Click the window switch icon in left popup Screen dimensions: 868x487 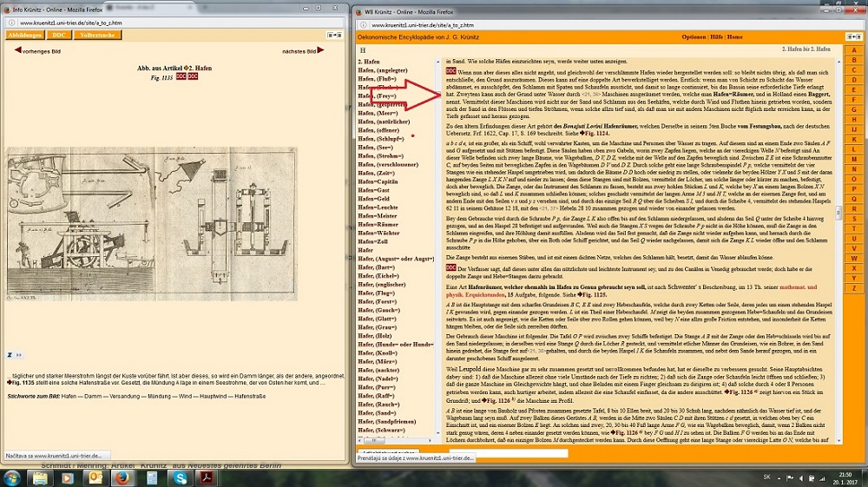pyautogui.click(x=334, y=35)
